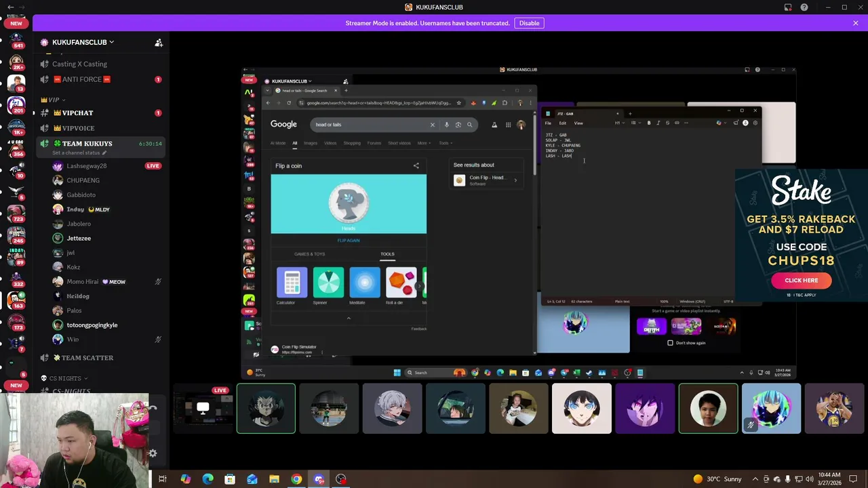Image resolution: width=868 pixels, height=488 pixels.
Task: Open the LIVE stream tile in participants row
Action: [203, 409]
